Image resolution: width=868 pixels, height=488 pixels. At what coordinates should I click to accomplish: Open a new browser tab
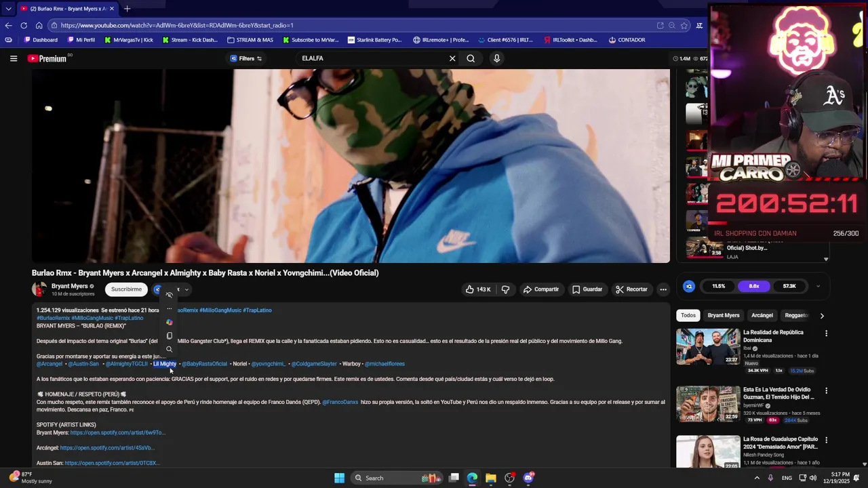(127, 9)
